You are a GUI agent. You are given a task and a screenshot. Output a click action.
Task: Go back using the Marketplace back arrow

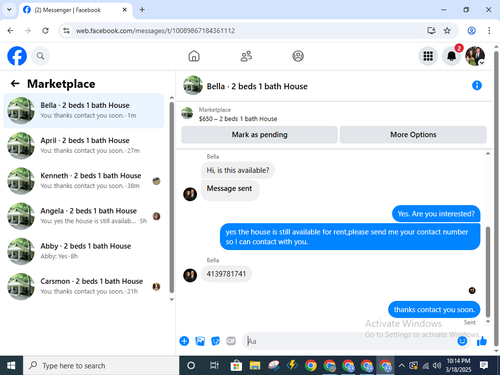point(15,83)
